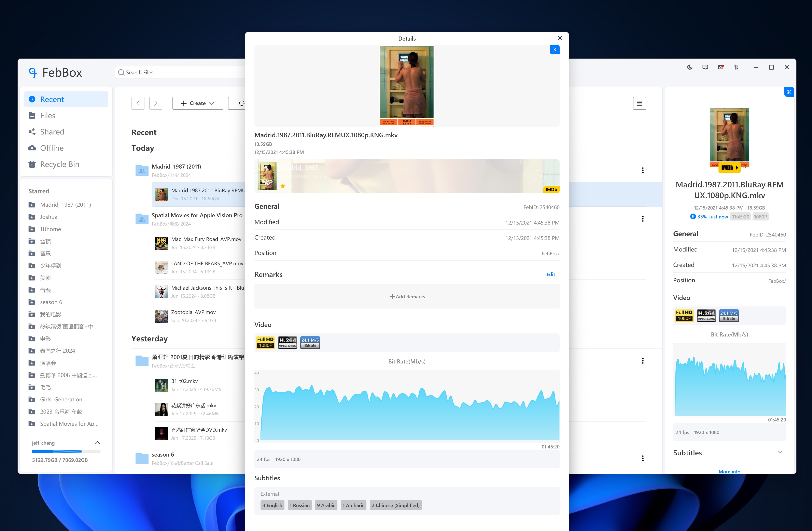Image resolution: width=812 pixels, height=531 pixels.
Task: Click Edit next to Remarks
Action: click(550, 274)
